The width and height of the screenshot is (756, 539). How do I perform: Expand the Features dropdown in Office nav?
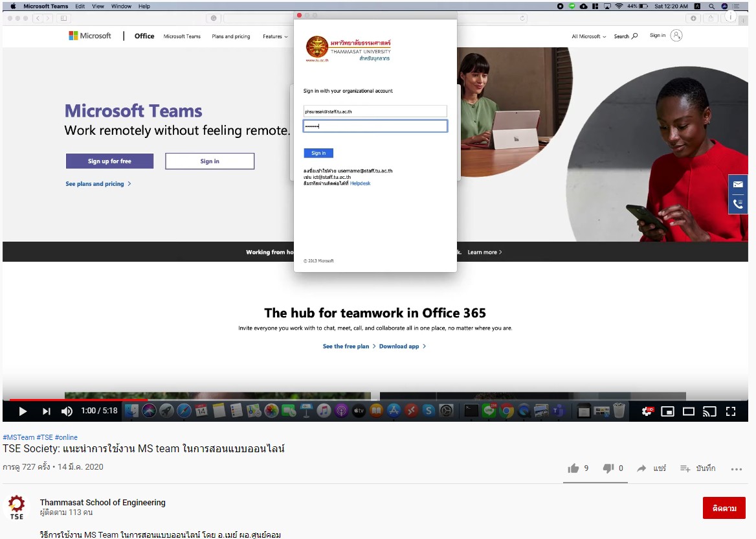click(275, 36)
